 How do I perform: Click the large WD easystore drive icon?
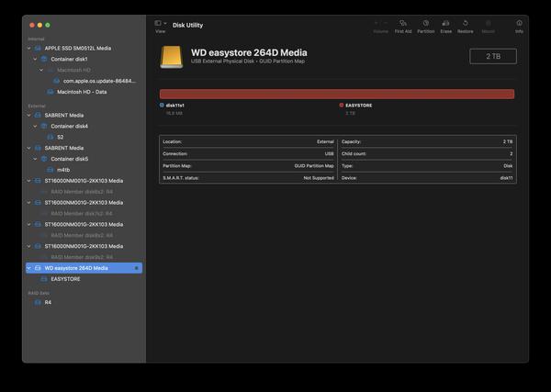pyautogui.click(x=173, y=58)
